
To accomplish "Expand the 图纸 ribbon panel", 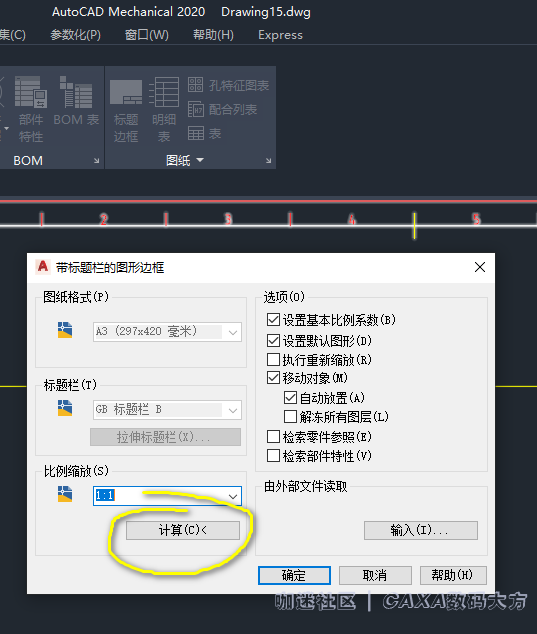I will click(x=185, y=161).
